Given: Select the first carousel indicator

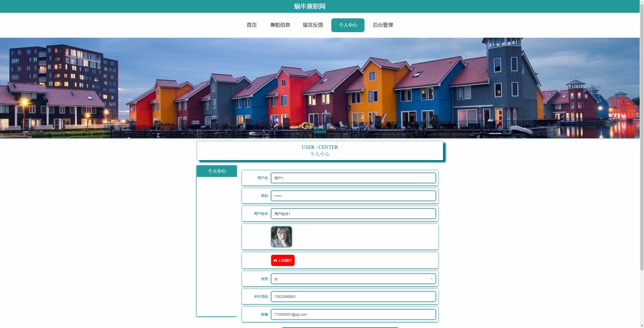Looking at the screenshot, I should [x=306, y=132].
